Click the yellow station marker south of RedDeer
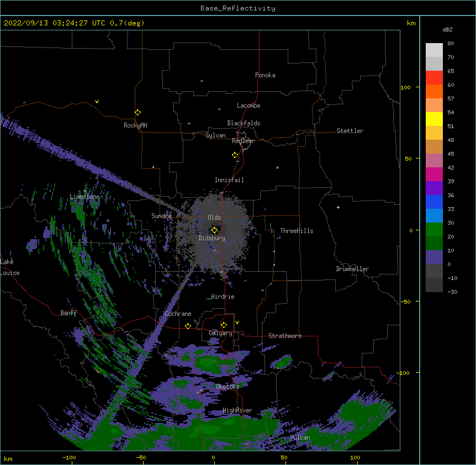The image size is (476, 465). pos(235,155)
